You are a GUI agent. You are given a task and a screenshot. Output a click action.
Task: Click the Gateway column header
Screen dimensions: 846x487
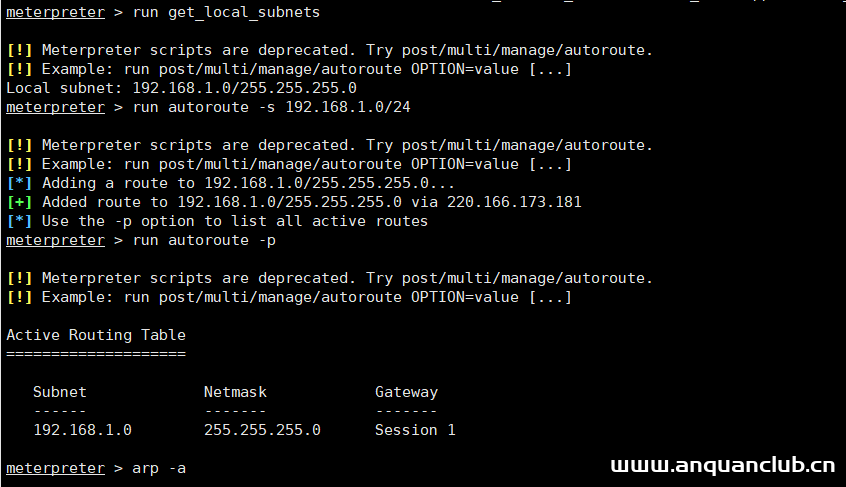coord(406,392)
